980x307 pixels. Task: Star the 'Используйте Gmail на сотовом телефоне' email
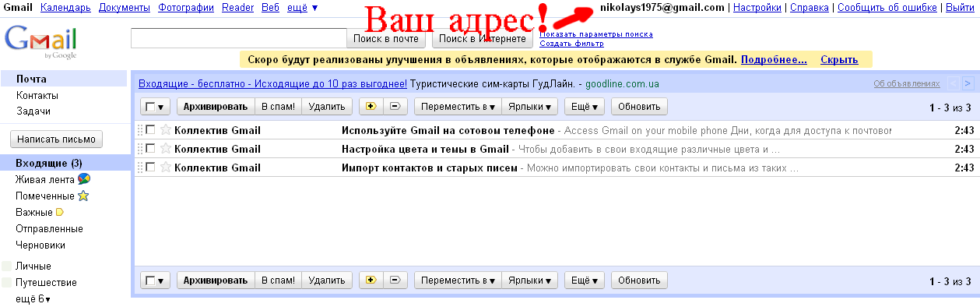[165, 130]
